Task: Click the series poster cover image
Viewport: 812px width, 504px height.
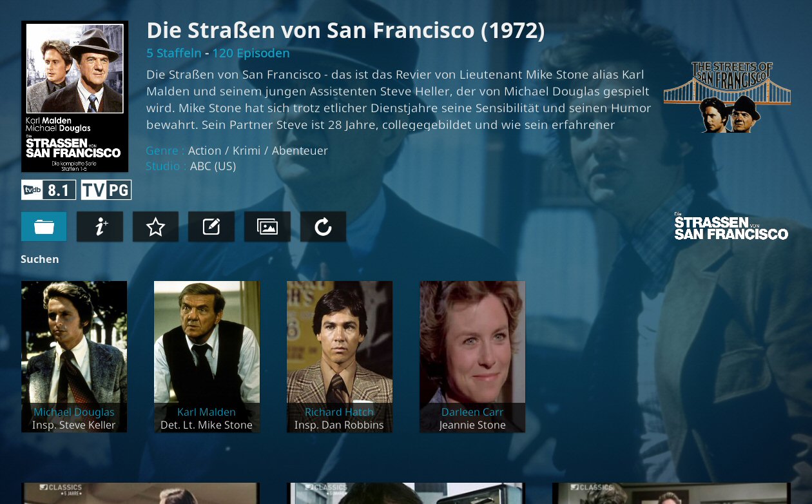Action: click(75, 97)
